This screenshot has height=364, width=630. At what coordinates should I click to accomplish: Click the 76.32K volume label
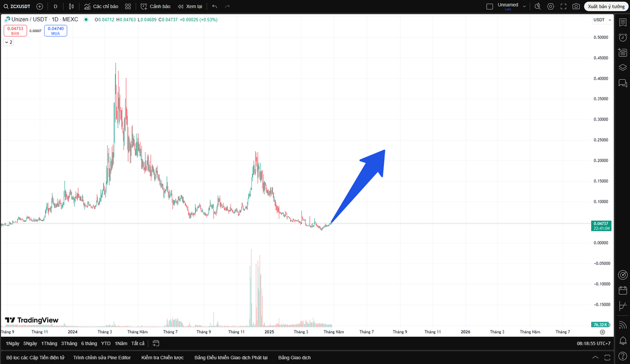601,325
